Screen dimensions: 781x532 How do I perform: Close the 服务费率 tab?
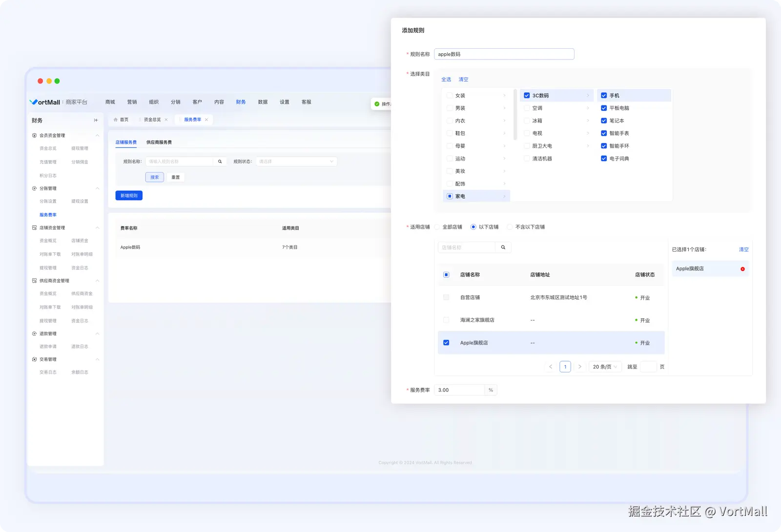coord(206,120)
